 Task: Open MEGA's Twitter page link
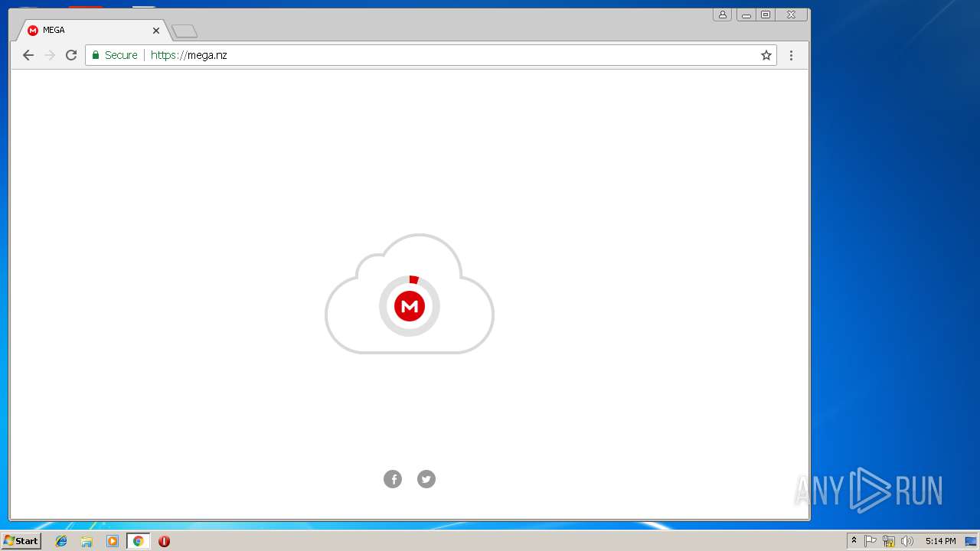point(426,479)
